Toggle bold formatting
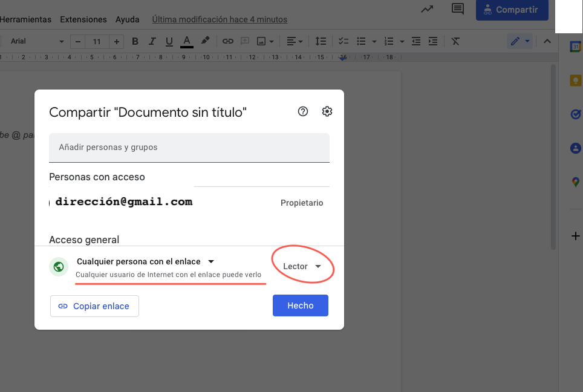Viewport: 583px width, 392px height. pos(135,41)
